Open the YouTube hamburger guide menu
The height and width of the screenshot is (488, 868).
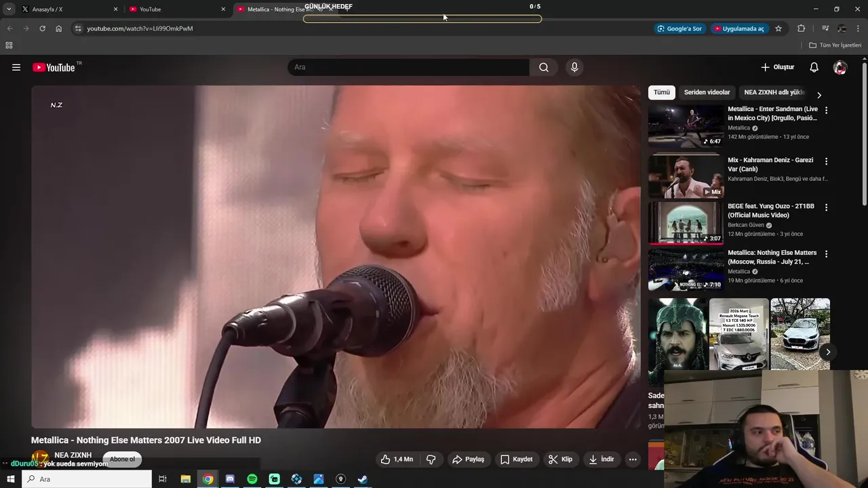(x=16, y=67)
